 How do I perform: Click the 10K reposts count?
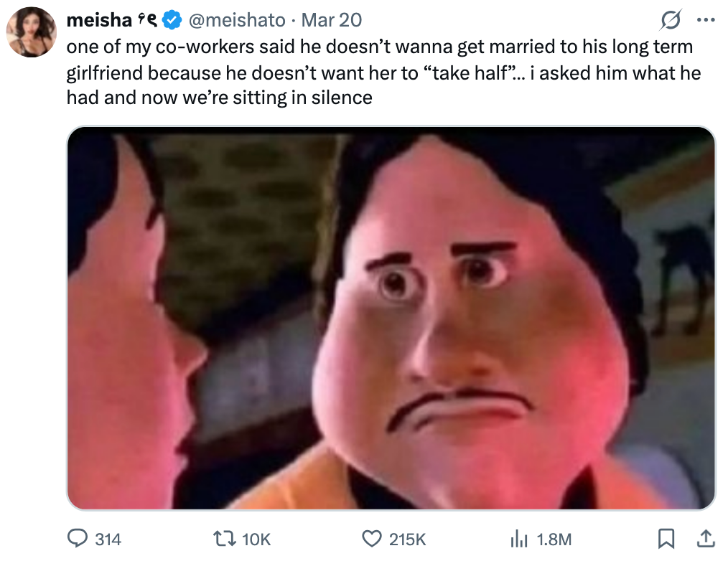pyautogui.click(x=256, y=539)
